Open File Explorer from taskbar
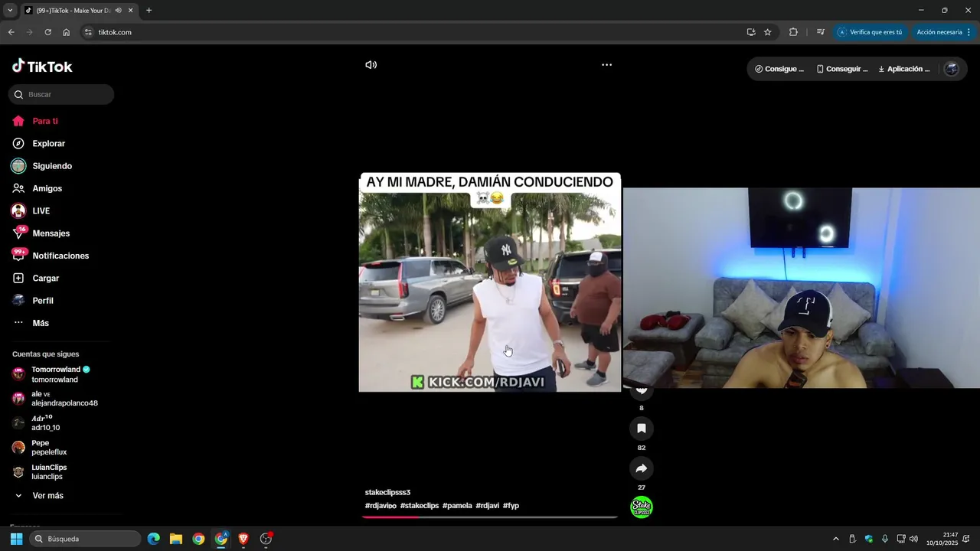Screen dimensions: 980x551 click(x=176, y=539)
